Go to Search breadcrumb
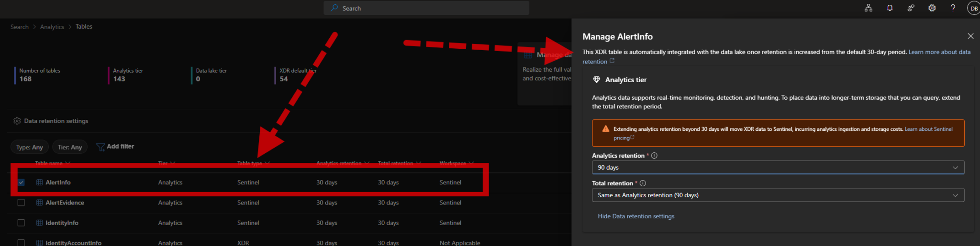The image size is (980, 246). coord(20,27)
